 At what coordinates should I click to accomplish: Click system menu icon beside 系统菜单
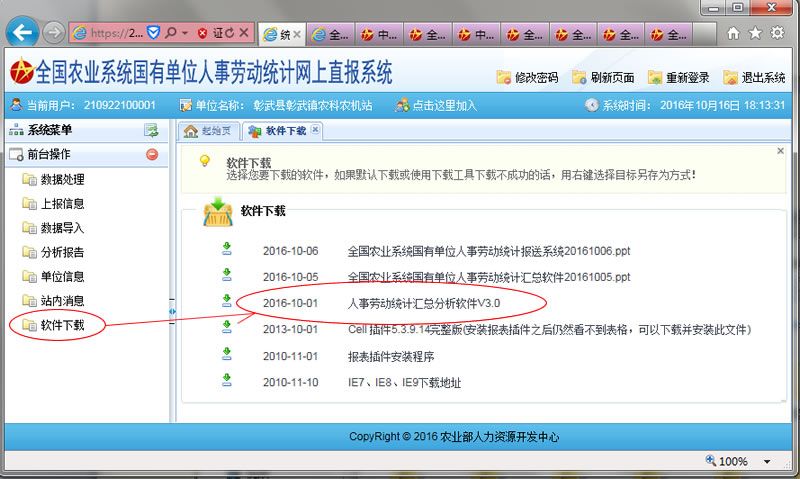(151, 130)
